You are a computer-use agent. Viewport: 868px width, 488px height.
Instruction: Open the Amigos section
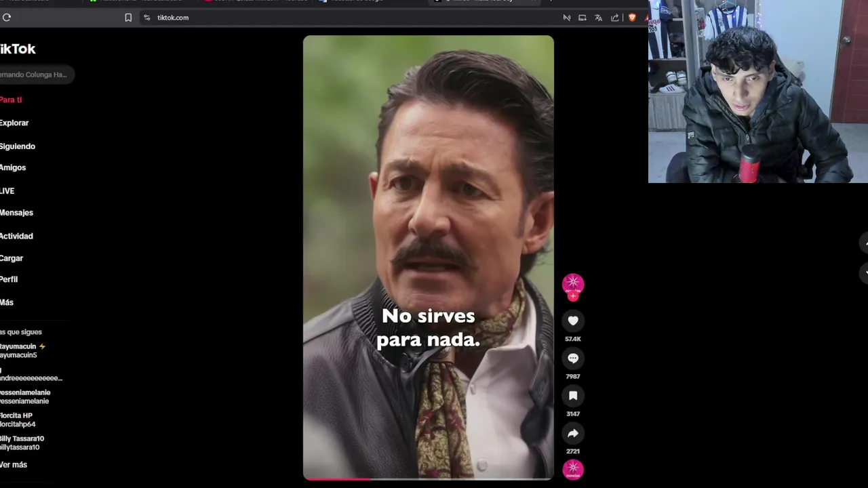click(x=13, y=167)
